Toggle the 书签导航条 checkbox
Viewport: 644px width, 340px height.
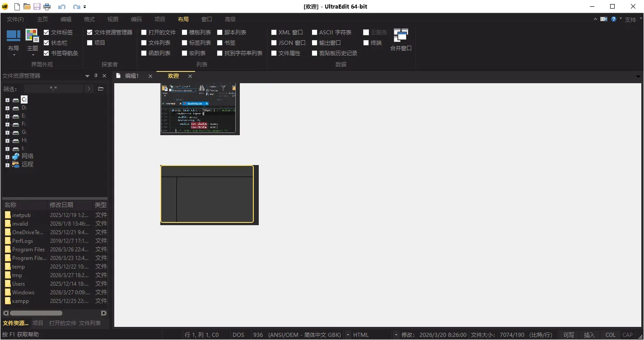(46, 53)
